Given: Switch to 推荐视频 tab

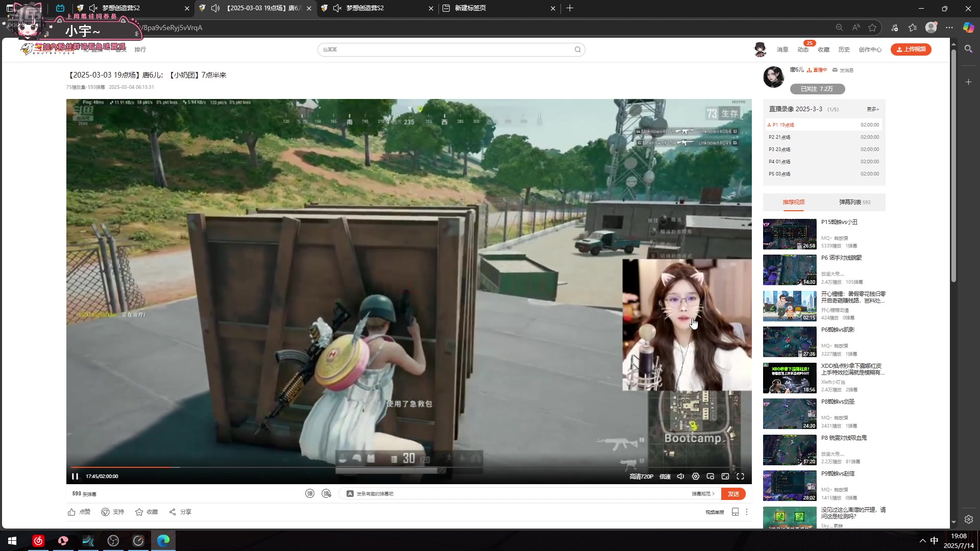Looking at the screenshot, I should [x=794, y=202].
